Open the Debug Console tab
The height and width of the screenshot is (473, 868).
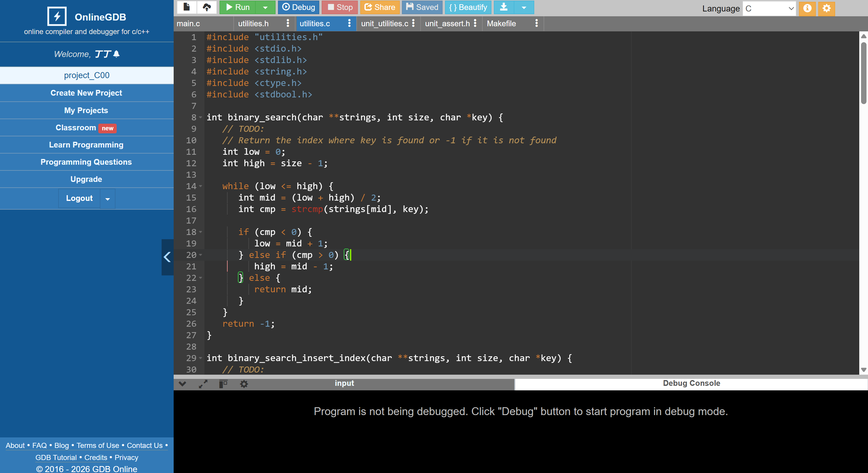(x=691, y=383)
